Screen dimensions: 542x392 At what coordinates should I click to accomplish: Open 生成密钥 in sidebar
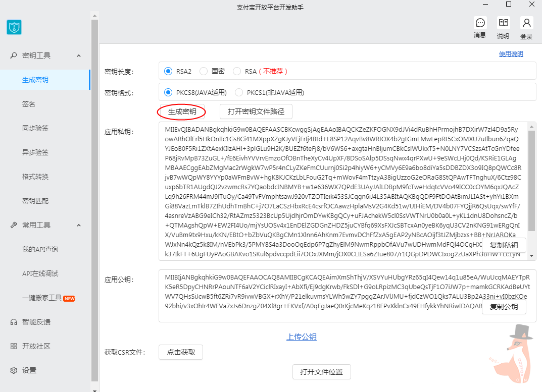tap(44, 80)
